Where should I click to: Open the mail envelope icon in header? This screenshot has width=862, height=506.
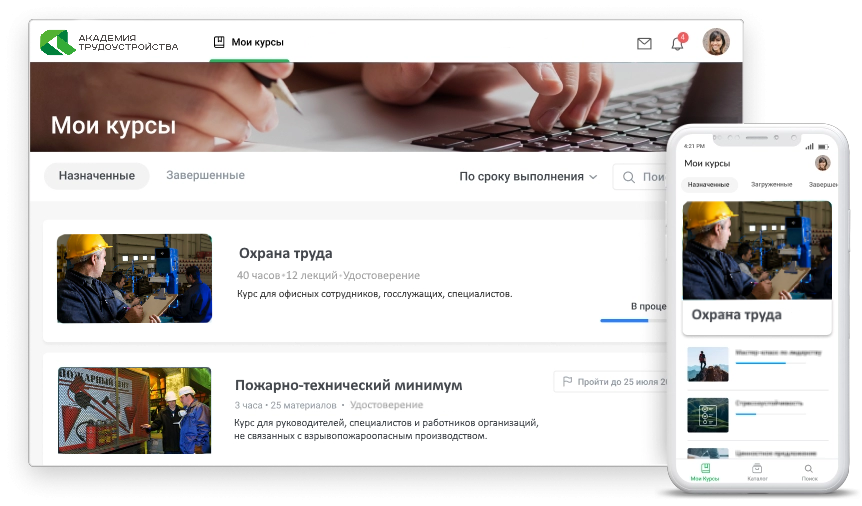click(644, 43)
